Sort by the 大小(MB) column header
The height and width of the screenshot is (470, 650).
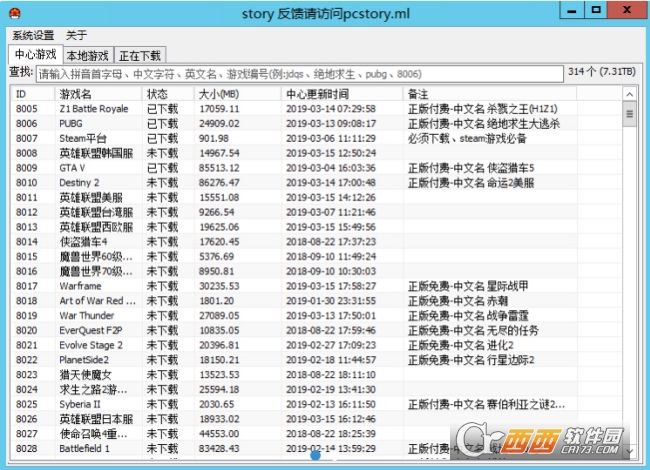[238, 94]
